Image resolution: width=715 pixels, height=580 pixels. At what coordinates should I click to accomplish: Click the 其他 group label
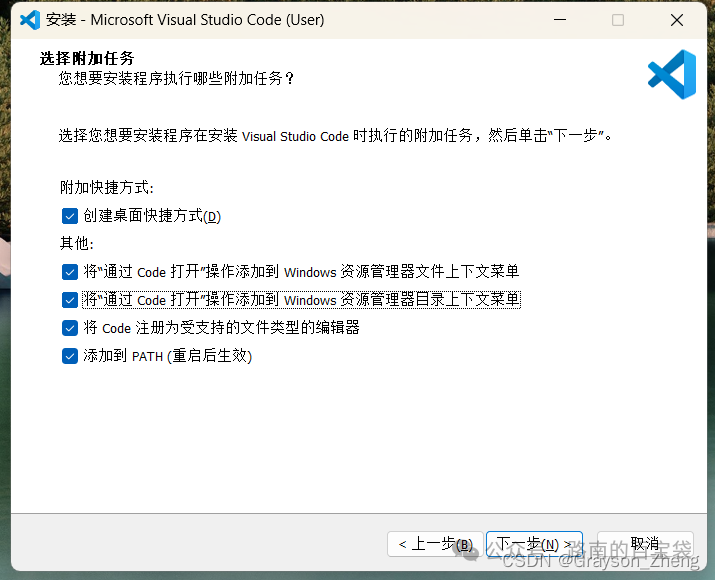click(x=77, y=243)
